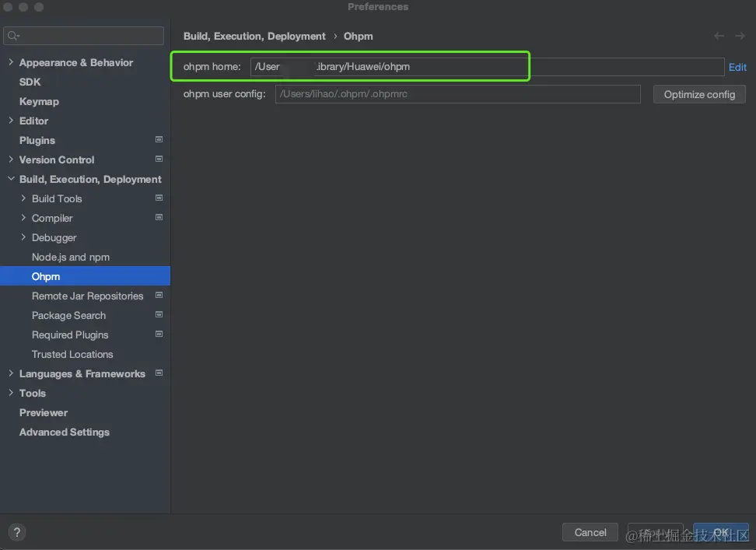Click the project-level icon beside Remote Jar Repositories
Image resolution: width=756 pixels, height=550 pixels.
pyautogui.click(x=159, y=295)
